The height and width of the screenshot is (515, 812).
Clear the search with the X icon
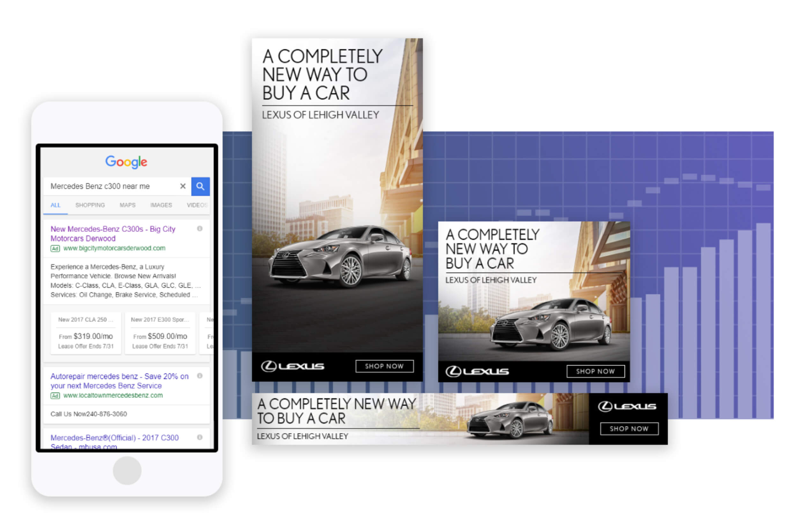183,186
